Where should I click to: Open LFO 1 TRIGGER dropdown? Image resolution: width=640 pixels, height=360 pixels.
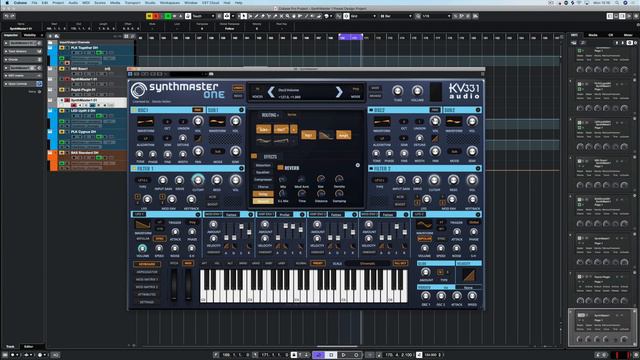192,222
